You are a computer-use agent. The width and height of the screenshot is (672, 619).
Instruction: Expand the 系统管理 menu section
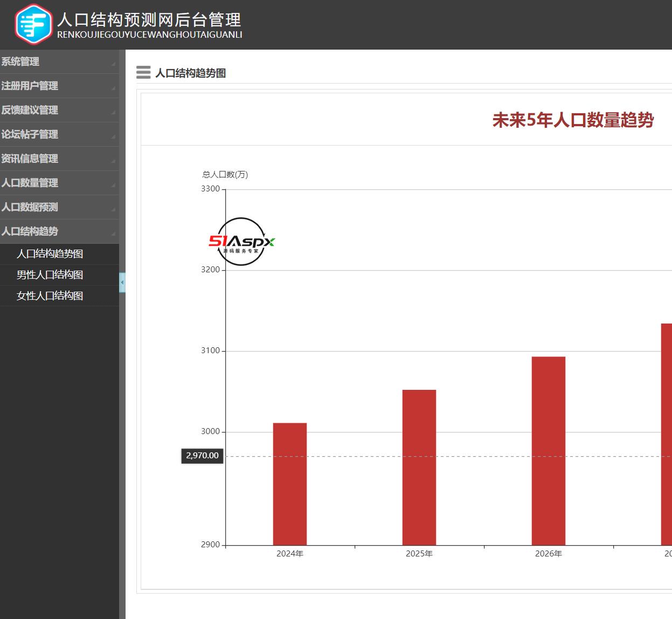click(59, 61)
